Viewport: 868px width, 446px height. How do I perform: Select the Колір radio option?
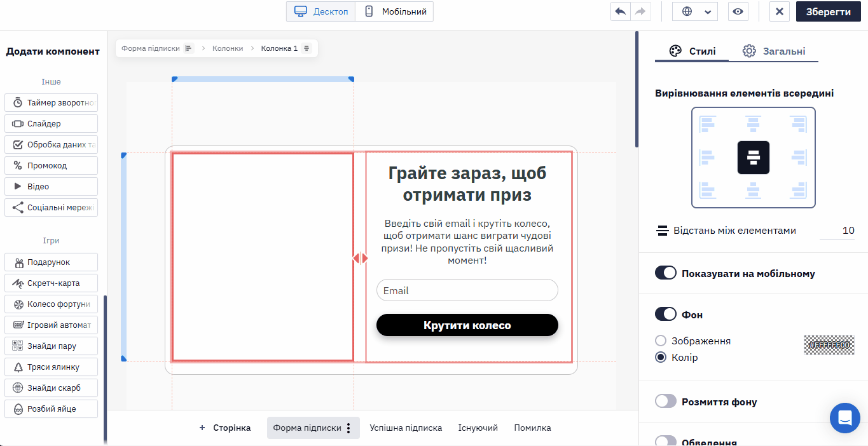(x=661, y=357)
